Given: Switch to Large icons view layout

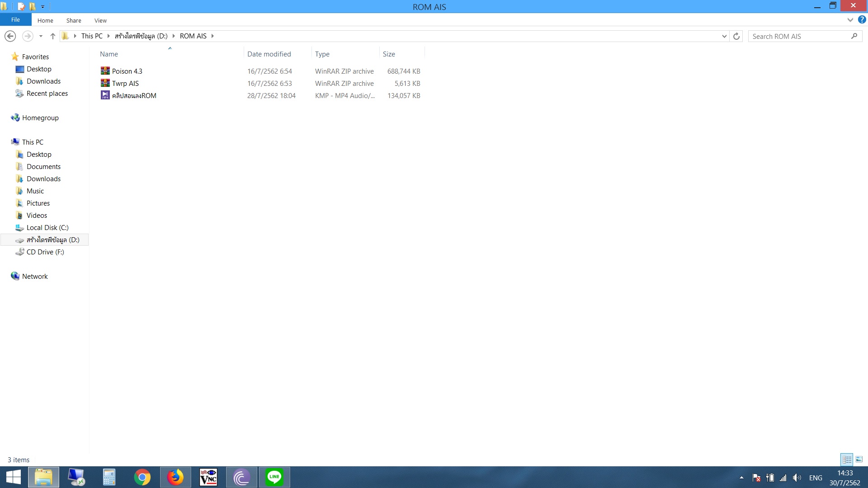Looking at the screenshot, I should pyautogui.click(x=859, y=460).
